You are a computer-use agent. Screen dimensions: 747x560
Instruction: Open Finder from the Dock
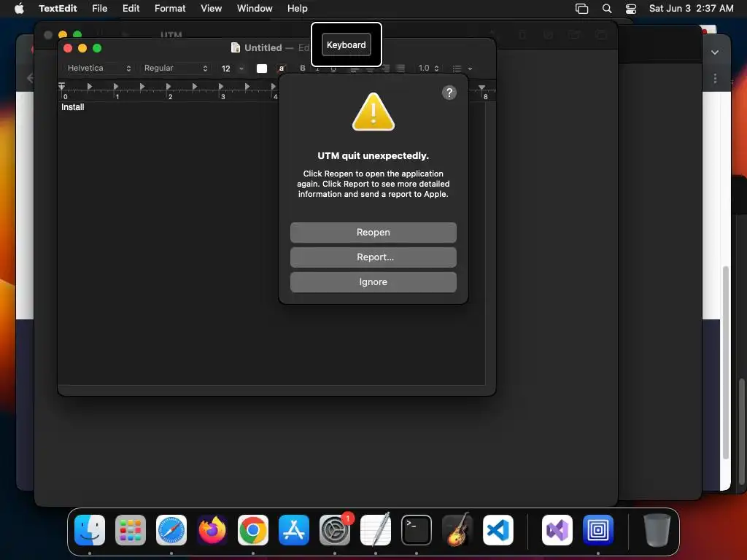tap(90, 530)
